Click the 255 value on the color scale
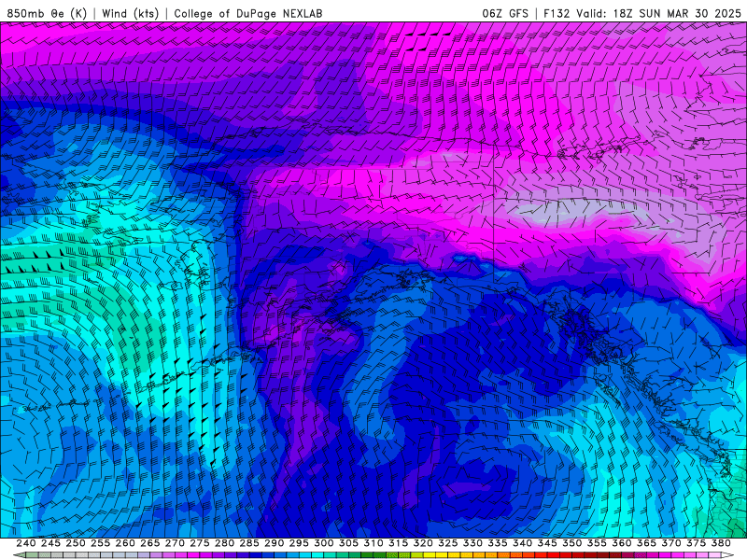Image resolution: width=747 pixels, height=560 pixels. (100, 543)
